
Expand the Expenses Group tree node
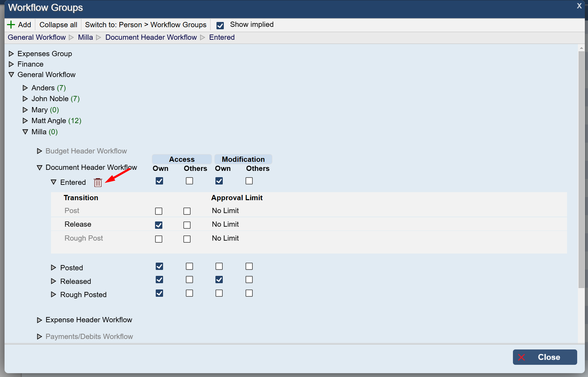point(11,54)
